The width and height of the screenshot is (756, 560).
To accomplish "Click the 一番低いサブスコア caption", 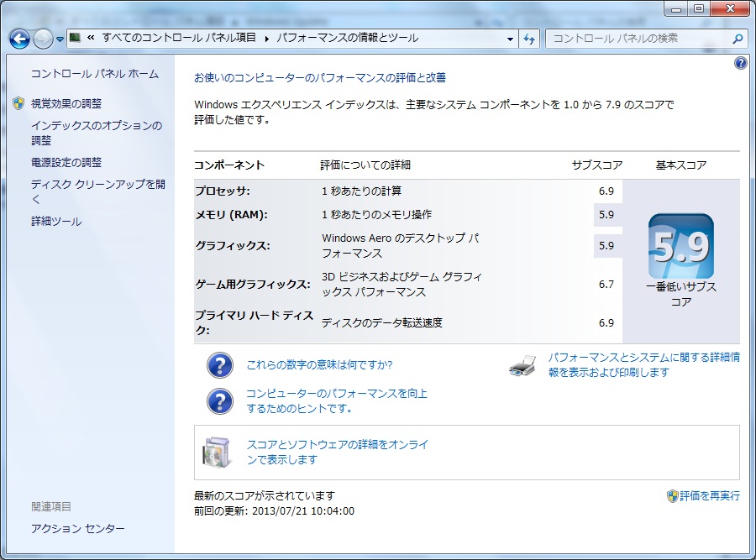I will point(680,294).
